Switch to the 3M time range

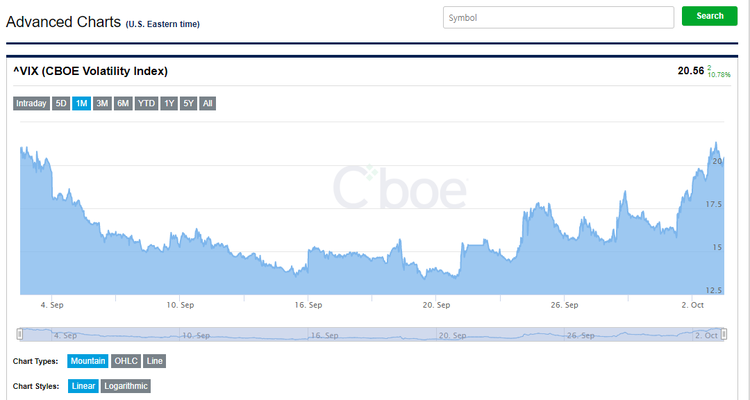[x=102, y=103]
